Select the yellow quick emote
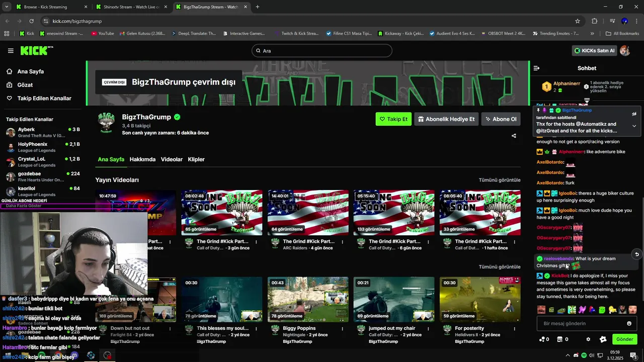This screenshot has width=644, height=362. pyautogui.click(x=612, y=310)
